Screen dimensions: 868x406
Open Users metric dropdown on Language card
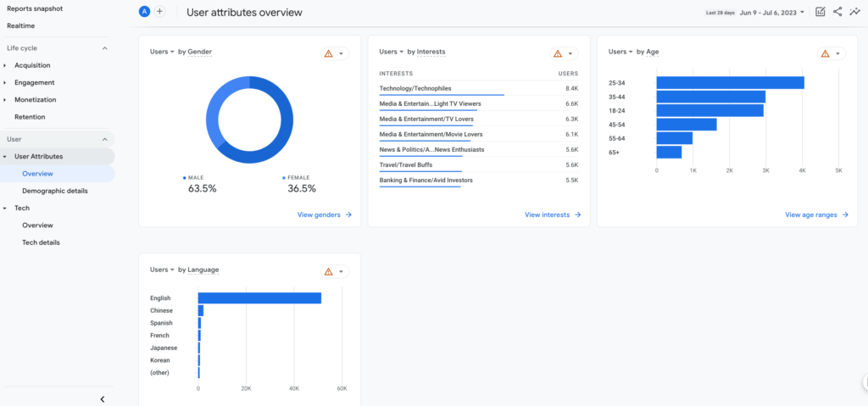[162, 270]
